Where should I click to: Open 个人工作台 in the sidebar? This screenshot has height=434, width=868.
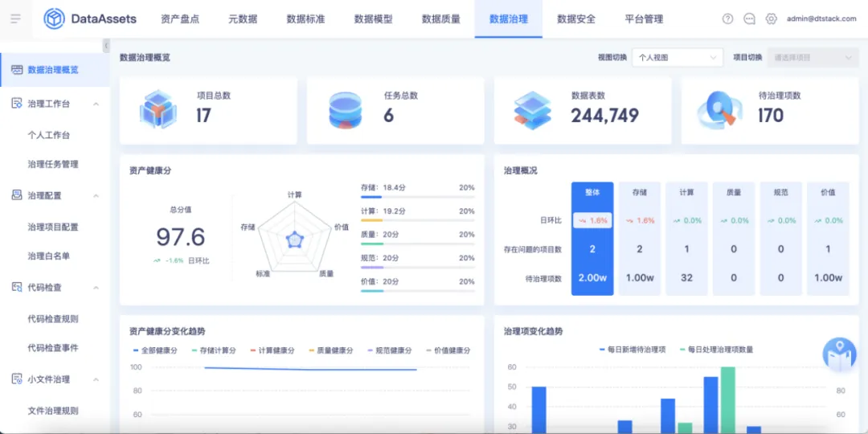[49, 135]
